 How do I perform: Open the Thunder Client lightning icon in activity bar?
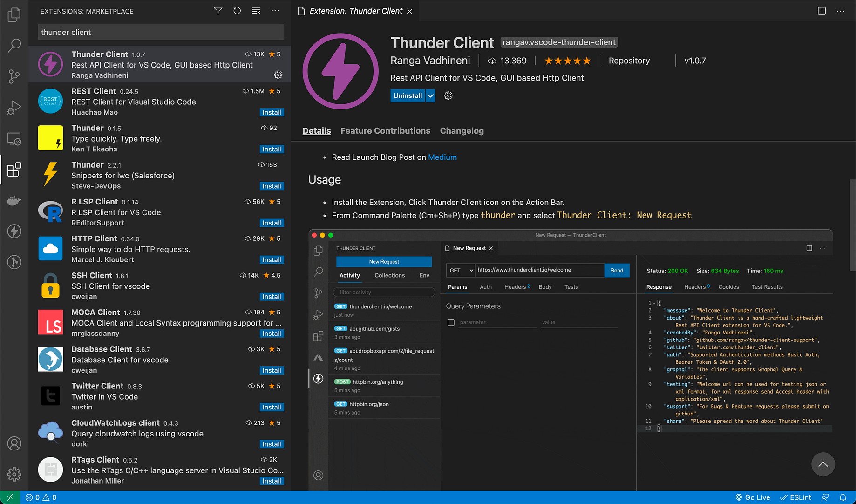tap(14, 231)
